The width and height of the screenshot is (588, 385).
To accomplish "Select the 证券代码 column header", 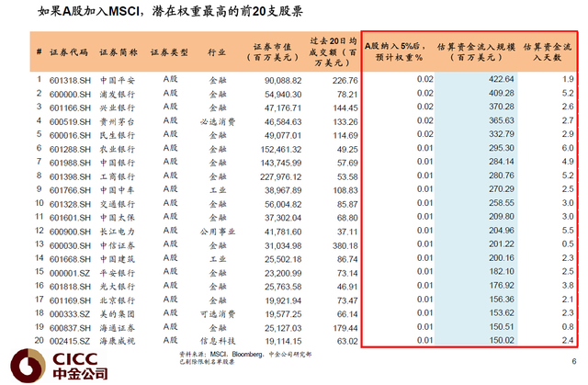I will tap(69, 52).
